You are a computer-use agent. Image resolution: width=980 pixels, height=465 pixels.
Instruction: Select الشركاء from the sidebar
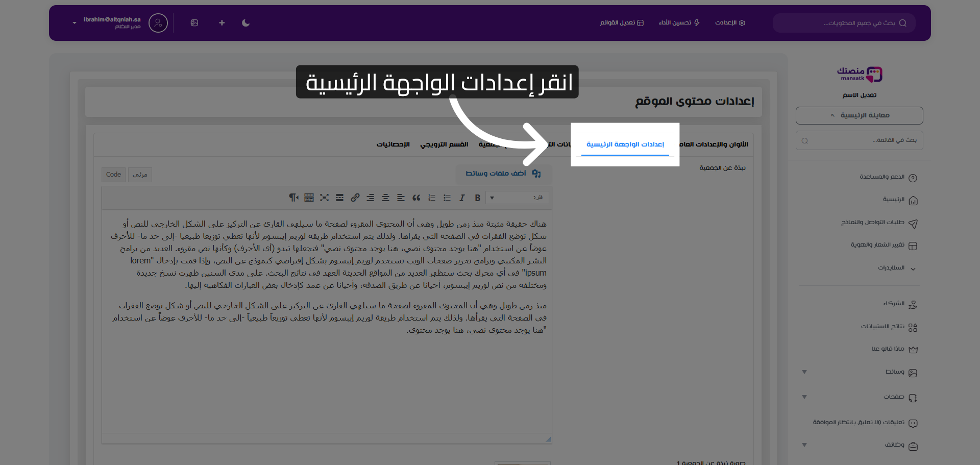click(x=894, y=303)
